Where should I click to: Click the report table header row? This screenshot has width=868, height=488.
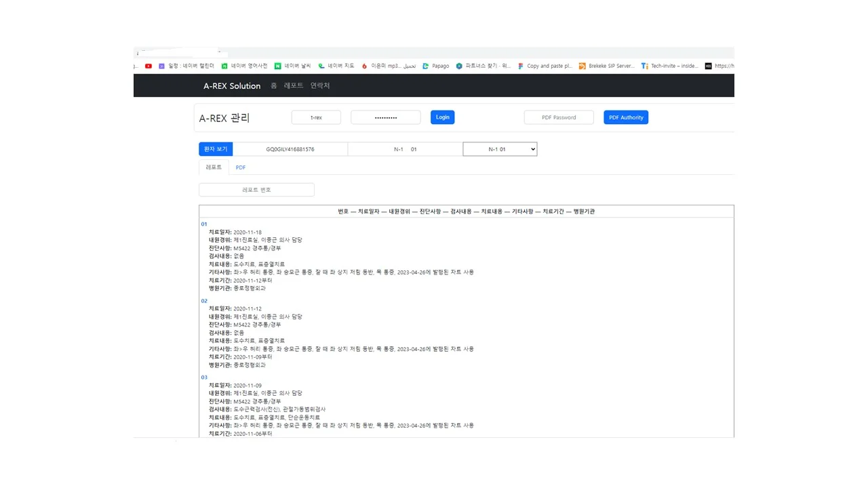click(467, 211)
